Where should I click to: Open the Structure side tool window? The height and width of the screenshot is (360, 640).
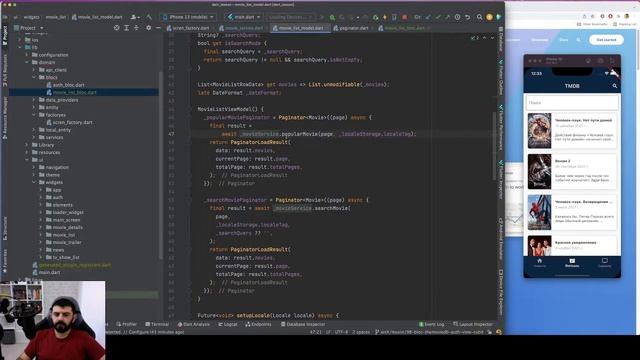(x=4, y=229)
